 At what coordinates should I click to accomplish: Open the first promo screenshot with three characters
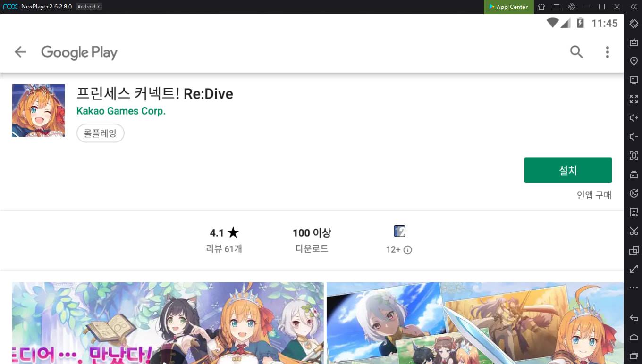168,323
